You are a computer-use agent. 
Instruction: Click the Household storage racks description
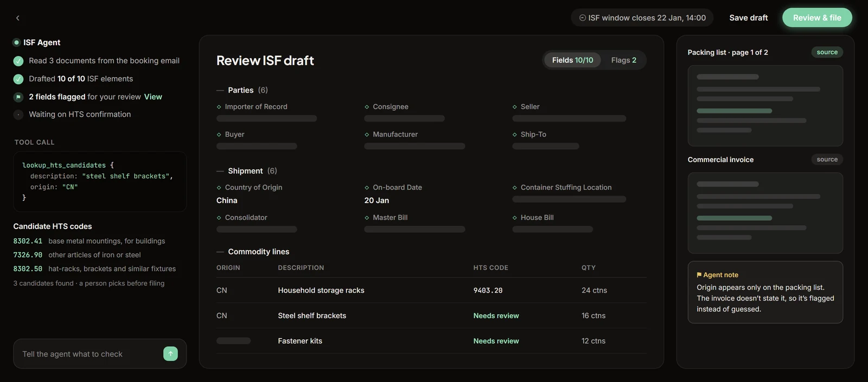tap(321, 290)
